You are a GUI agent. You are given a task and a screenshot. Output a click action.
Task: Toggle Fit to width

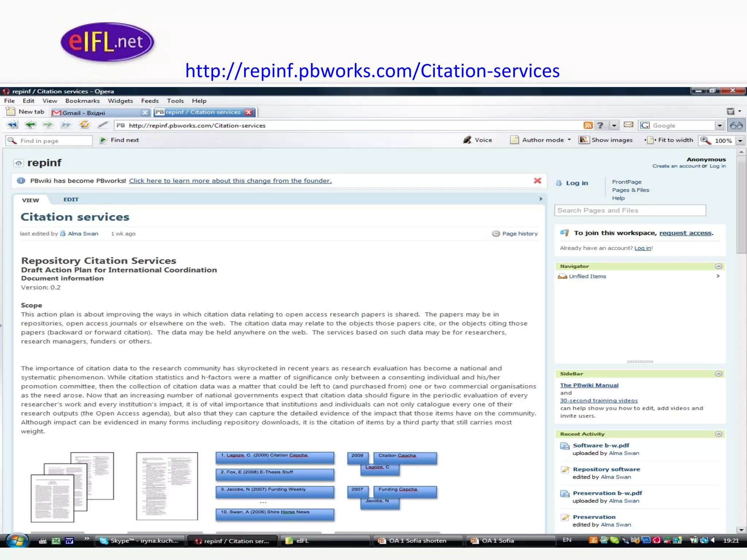pyautogui.click(x=669, y=140)
